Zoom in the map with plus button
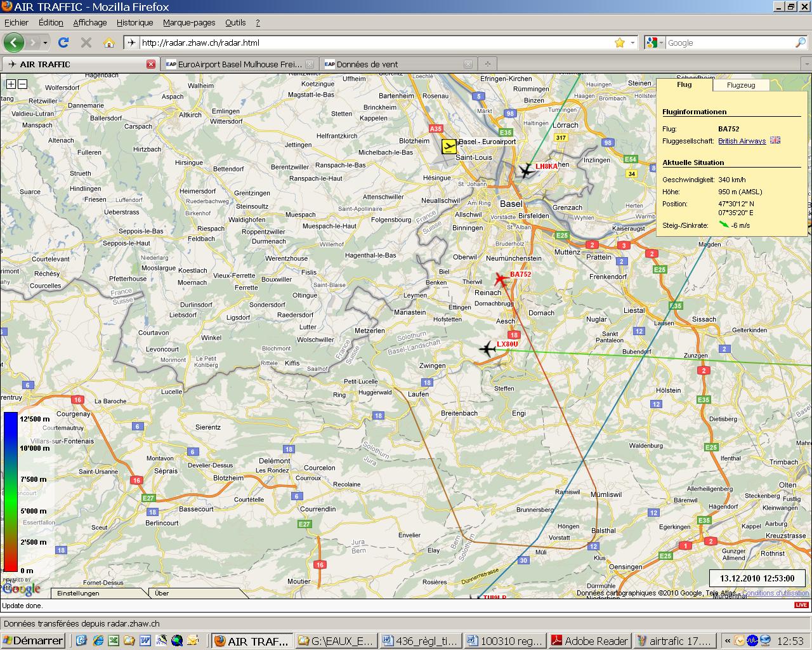The height and width of the screenshot is (650, 812). [x=11, y=84]
